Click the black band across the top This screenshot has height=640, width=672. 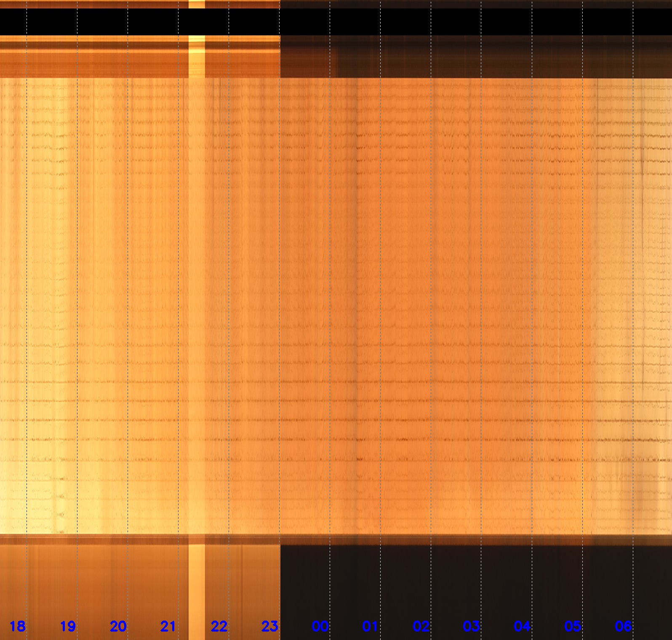click(336, 22)
